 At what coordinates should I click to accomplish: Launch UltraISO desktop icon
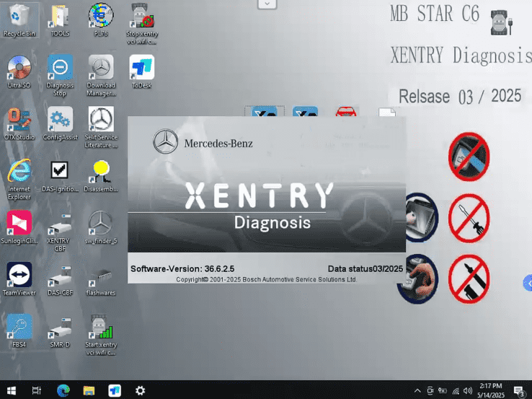(19, 72)
